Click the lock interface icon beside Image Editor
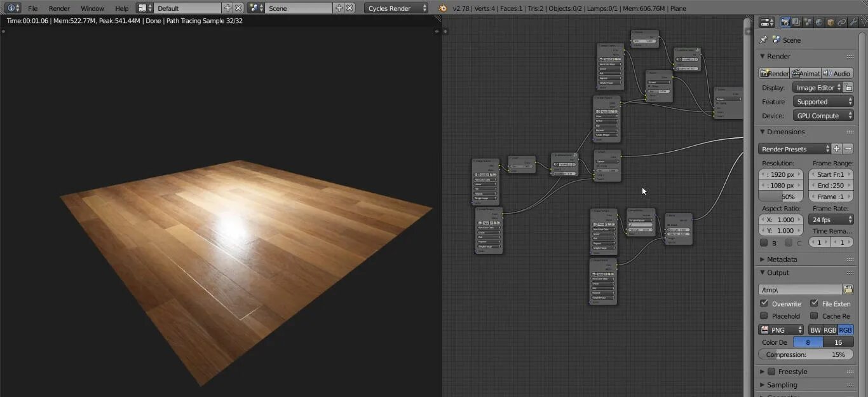Image resolution: width=868 pixels, height=397 pixels. coord(848,87)
